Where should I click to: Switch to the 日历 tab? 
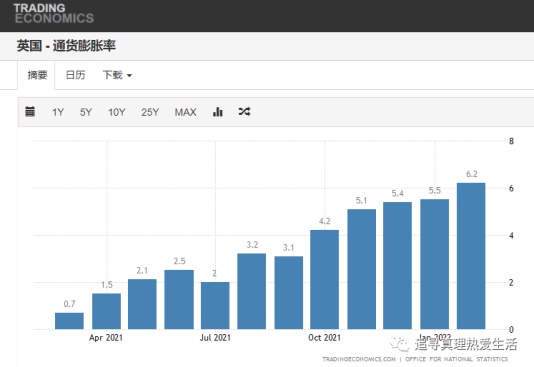click(75, 75)
